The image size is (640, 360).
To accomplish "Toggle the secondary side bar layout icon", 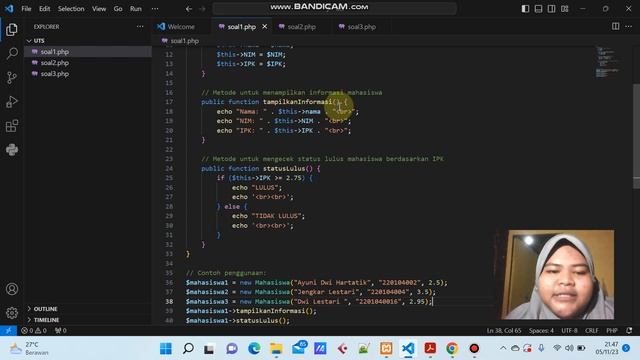I will pyautogui.click(x=551, y=9).
